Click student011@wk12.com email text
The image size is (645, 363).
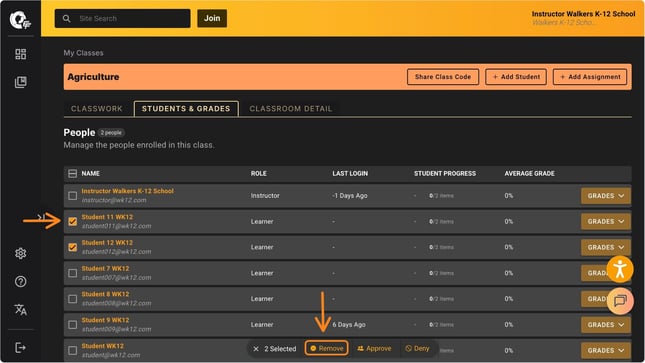(116, 226)
